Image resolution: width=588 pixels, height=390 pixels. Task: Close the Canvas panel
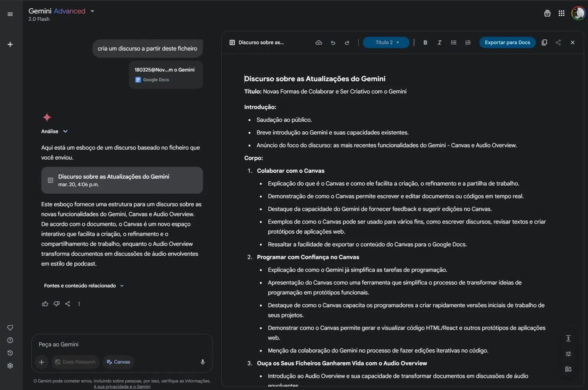(573, 42)
